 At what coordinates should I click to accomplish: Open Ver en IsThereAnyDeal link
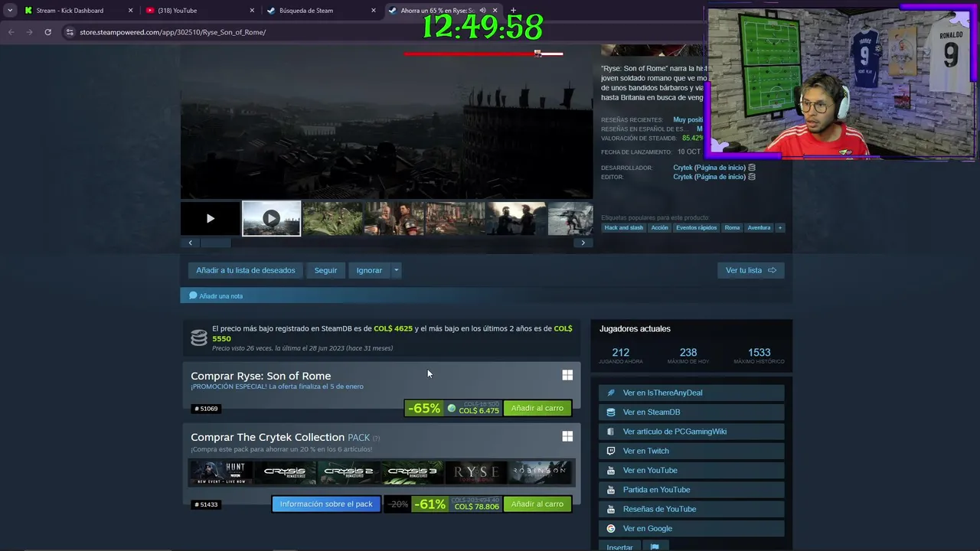691,393
